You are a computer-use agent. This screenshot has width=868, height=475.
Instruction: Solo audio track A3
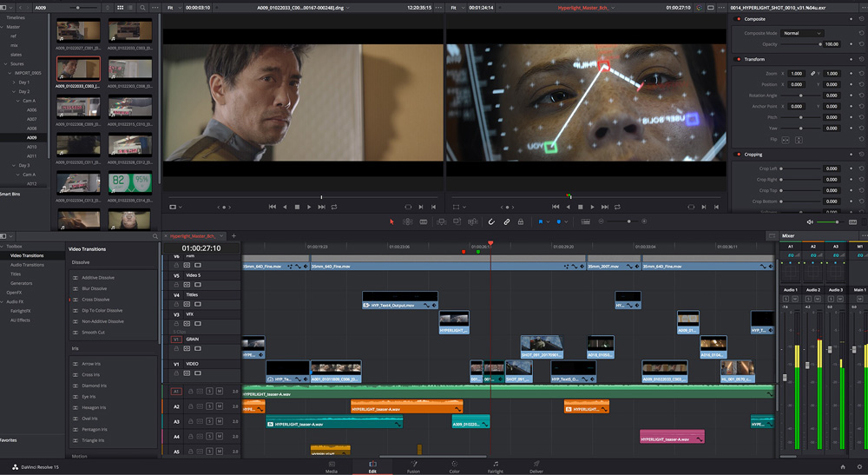tap(210, 421)
